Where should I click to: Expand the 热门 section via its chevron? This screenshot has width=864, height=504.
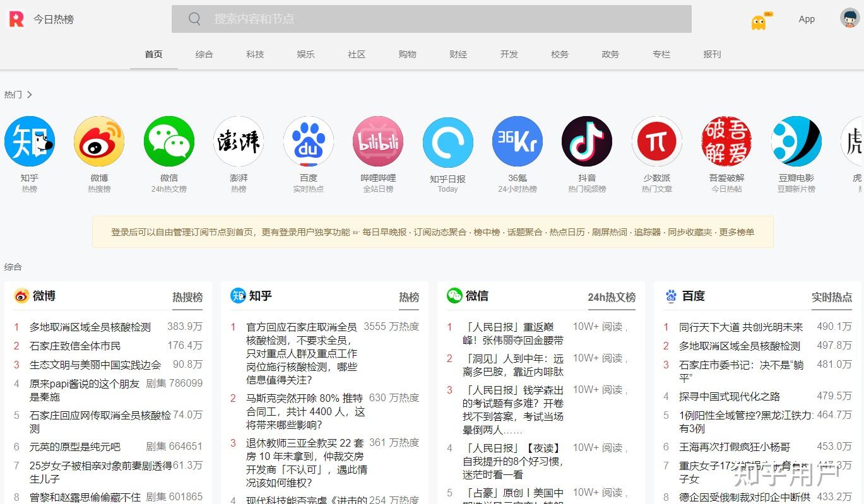[28, 95]
